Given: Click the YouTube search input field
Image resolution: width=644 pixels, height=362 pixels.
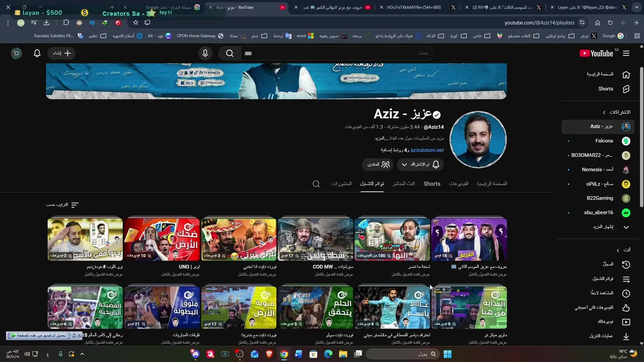Looking at the screenshot, I should point(337,53).
